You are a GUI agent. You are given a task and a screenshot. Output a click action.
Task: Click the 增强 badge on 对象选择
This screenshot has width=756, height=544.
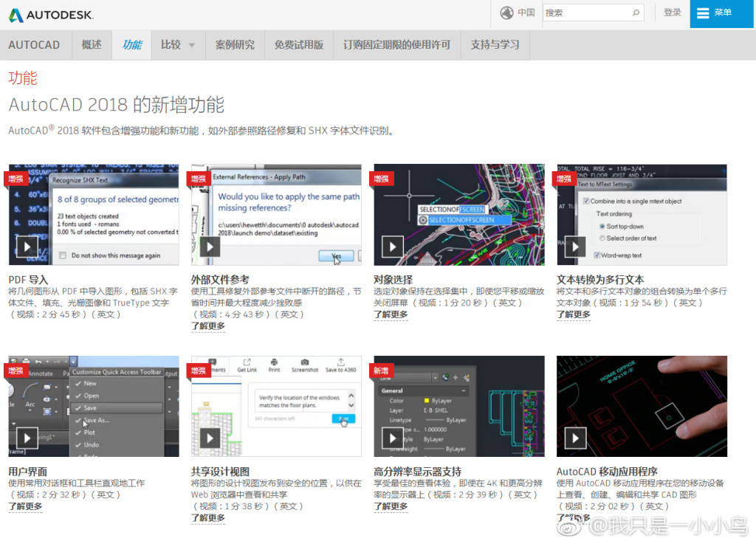tap(382, 179)
